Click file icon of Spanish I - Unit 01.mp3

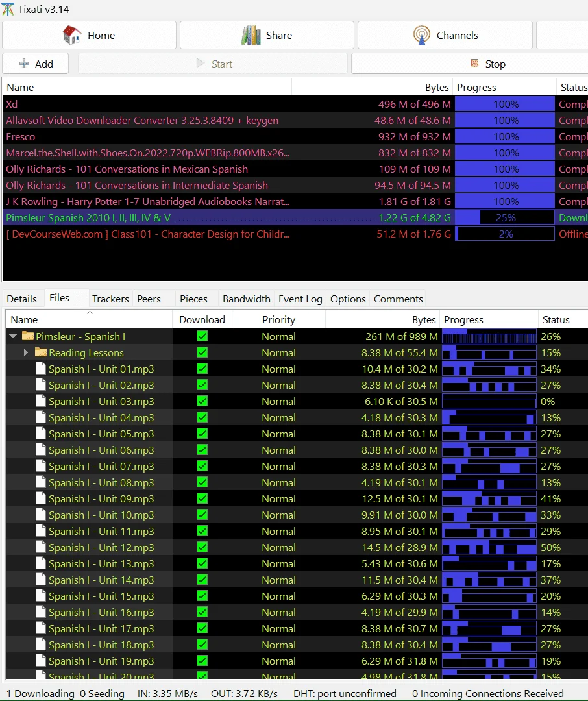(x=41, y=369)
